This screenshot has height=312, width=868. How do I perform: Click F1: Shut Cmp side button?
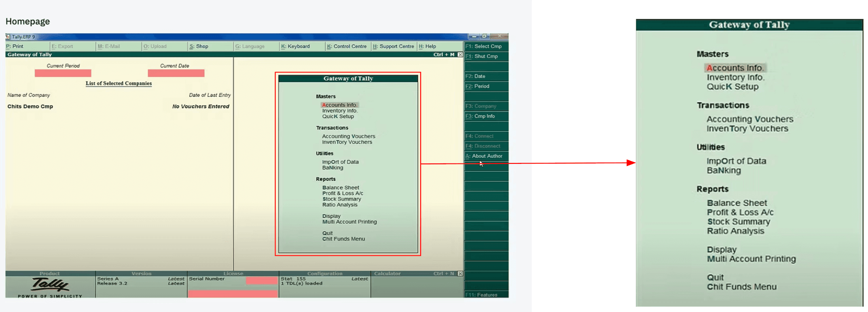click(486, 57)
